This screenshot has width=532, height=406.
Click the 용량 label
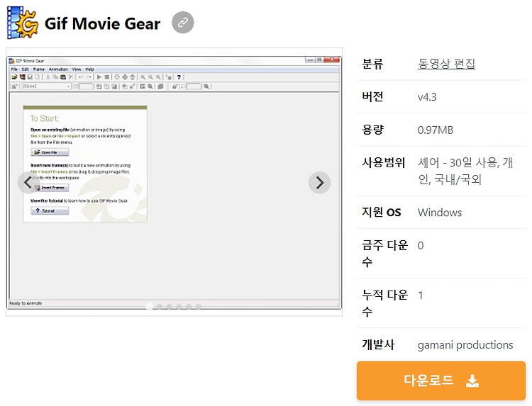point(372,130)
